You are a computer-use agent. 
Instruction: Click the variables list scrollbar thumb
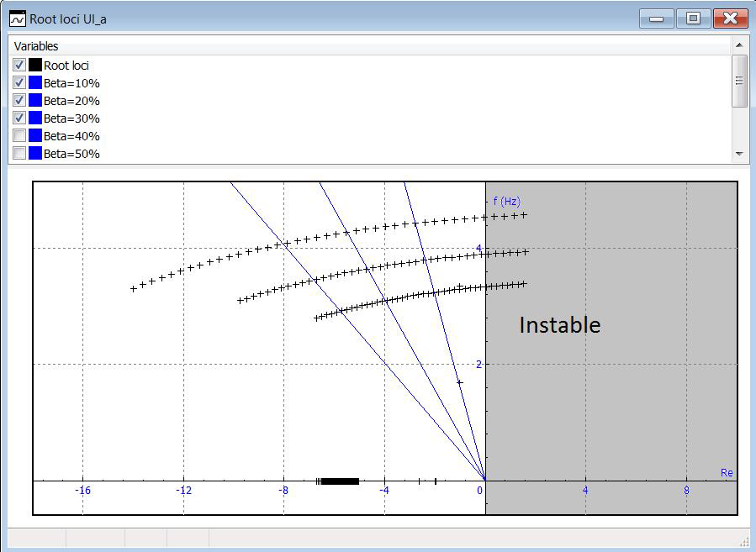(x=739, y=81)
